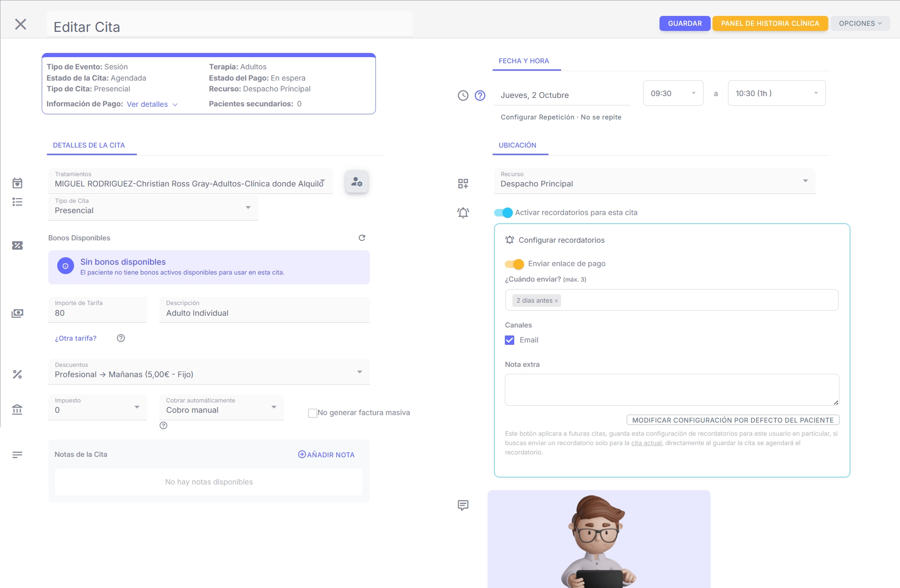
Task: Click the help icon under Cobrar automáticamente
Action: click(164, 425)
